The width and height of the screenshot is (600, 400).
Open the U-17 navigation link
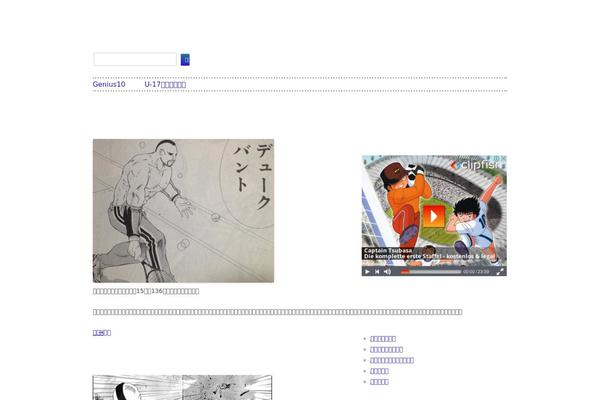click(x=165, y=84)
